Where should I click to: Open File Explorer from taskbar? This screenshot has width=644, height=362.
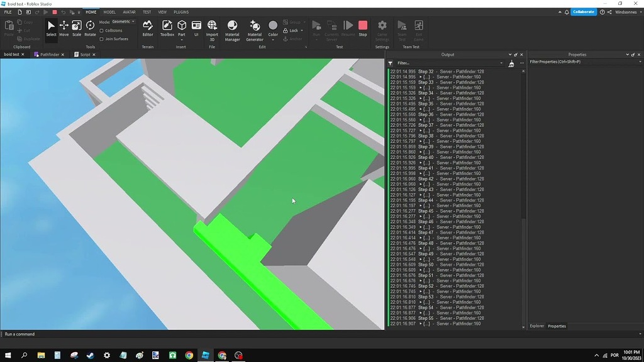coord(41,355)
